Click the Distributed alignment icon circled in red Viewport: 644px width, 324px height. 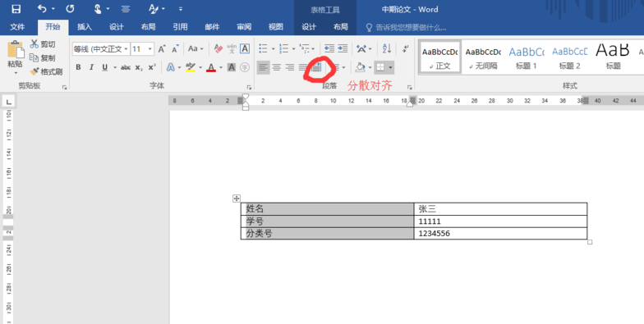pyautogui.click(x=315, y=67)
